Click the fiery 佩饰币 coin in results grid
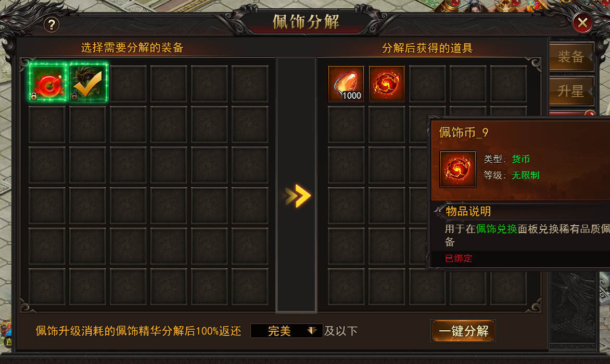The image size is (610, 364). [x=386, y=84]
